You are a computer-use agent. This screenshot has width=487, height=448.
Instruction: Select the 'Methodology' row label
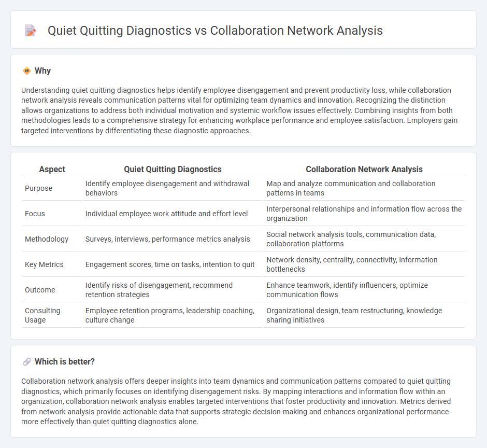tap(47, 239)
